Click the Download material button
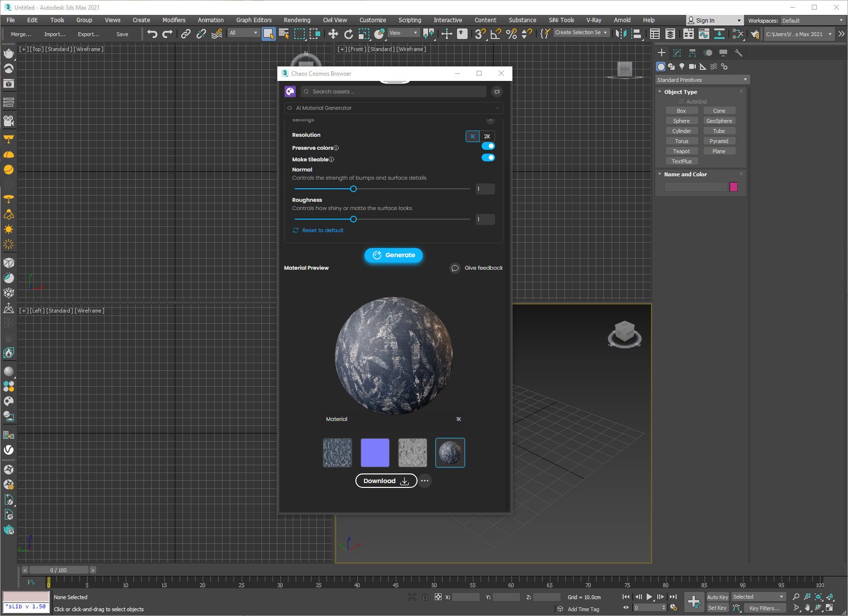 tap(386, 481)
